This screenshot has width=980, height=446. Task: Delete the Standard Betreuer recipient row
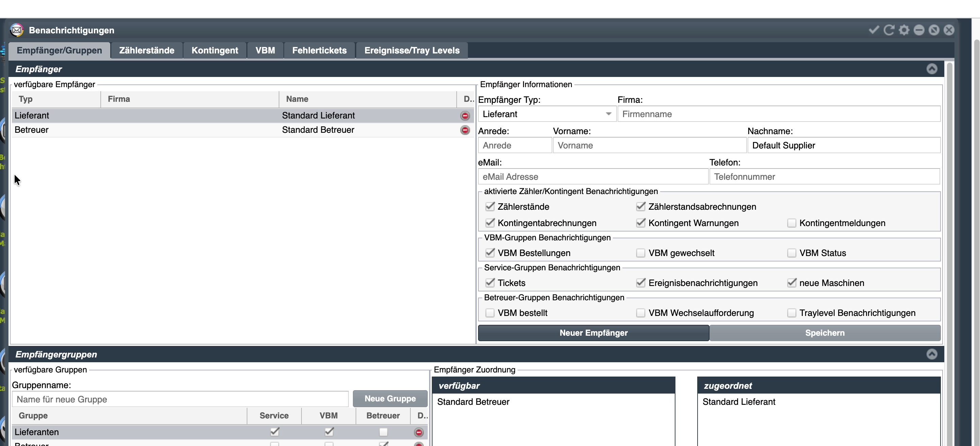tap(465, 130)
